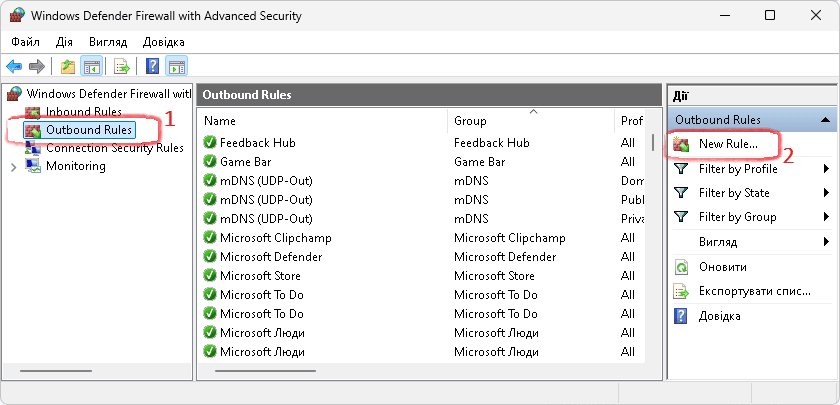Collapse the Outbound Rules actions section

click(825, 120)
